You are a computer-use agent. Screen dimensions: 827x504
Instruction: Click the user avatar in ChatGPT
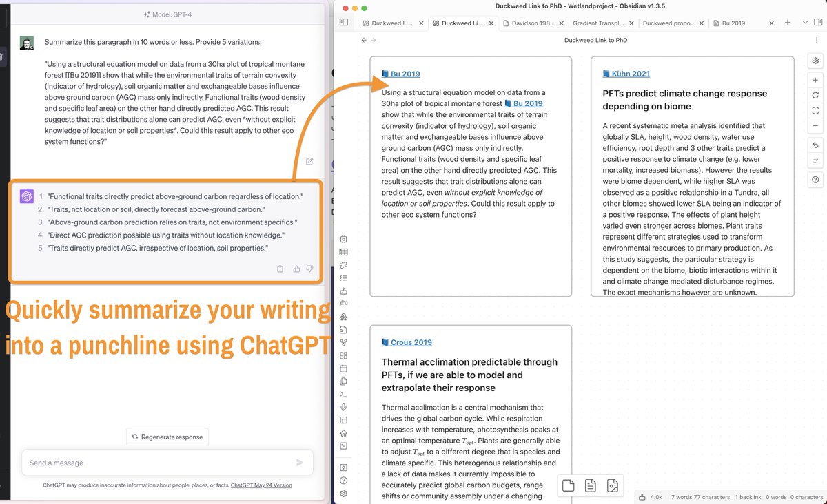click(27, 43)
